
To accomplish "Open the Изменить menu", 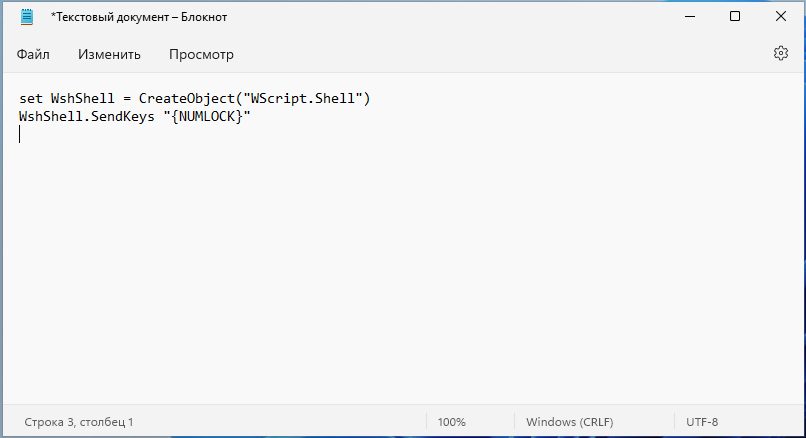I will (x=109, y=54).
